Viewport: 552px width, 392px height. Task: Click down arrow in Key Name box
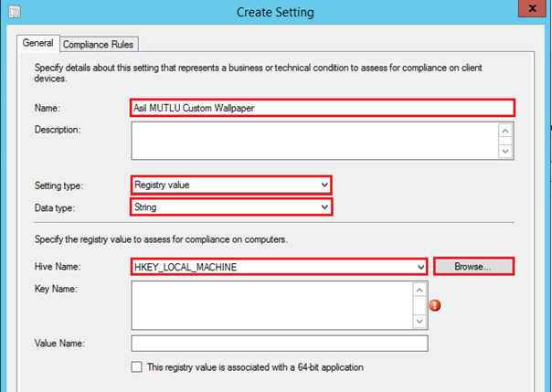point(419,321)
